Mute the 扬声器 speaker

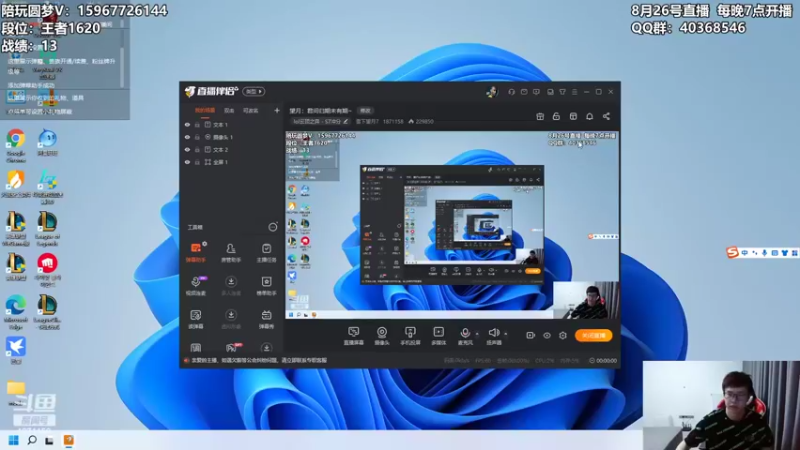pyautogui.click(x=493, y=333)
